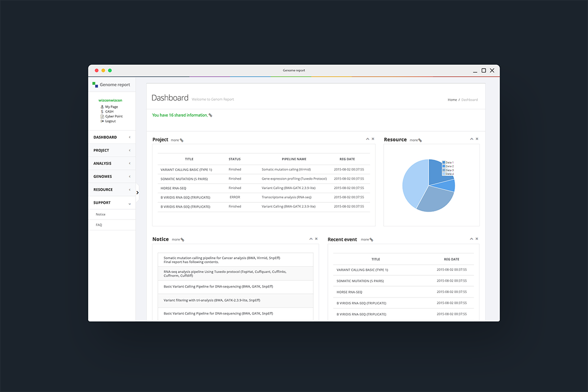Image resolution: width=588 pixels, height=392 pixels.
Task: Click the Genome report logo icon
Action: [x=95, y=85]
